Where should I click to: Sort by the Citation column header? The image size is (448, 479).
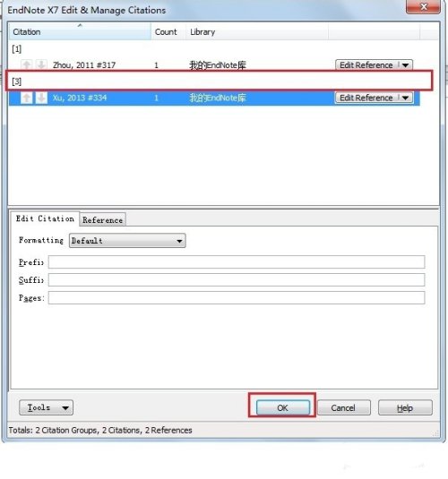[80, 31]
